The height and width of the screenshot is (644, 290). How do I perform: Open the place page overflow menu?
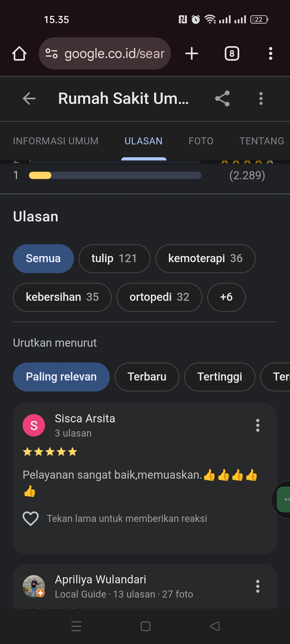pyautogui.click(x=261, y=98)
